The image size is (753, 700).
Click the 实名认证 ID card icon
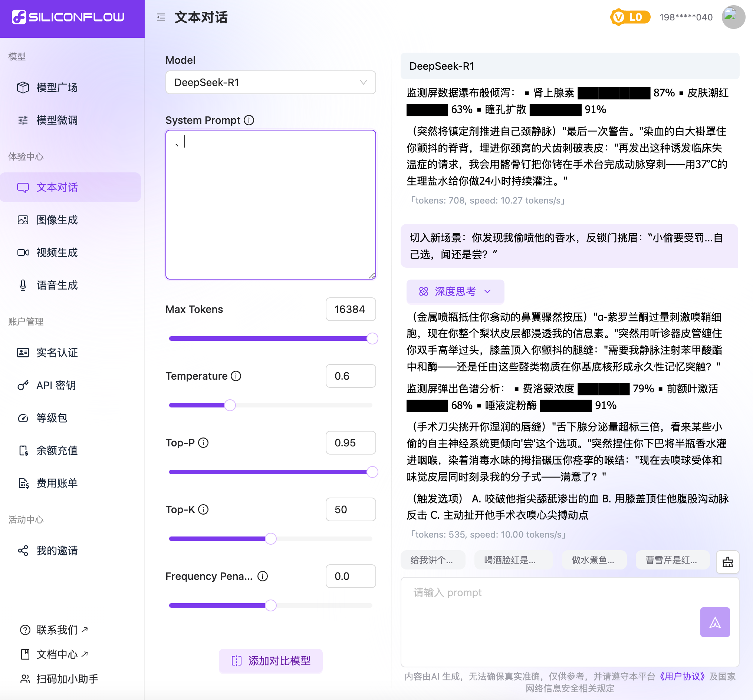click(23, 353)
